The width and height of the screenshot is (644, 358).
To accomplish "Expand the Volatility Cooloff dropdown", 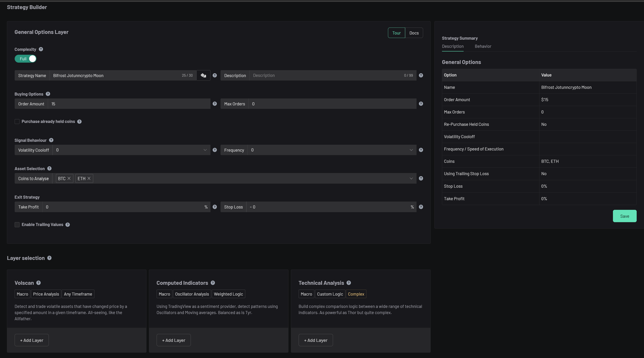I will coord(205,150).
